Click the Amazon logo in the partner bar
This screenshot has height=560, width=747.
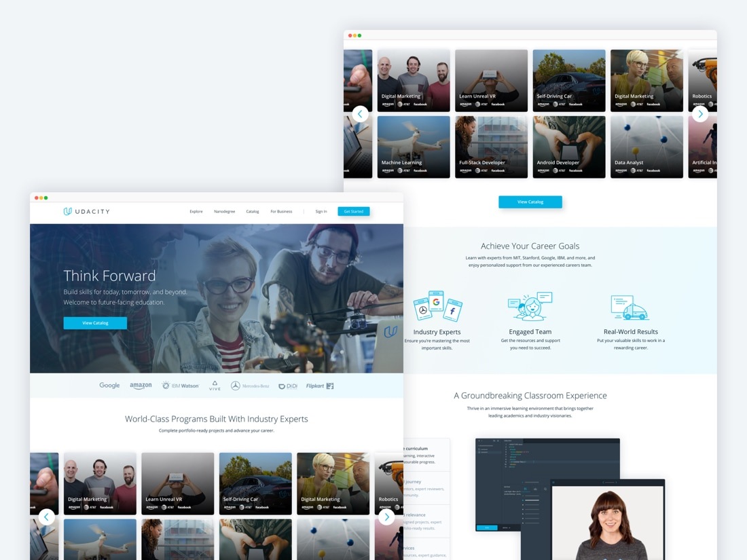pyautogui.click(x=141, y=386)
